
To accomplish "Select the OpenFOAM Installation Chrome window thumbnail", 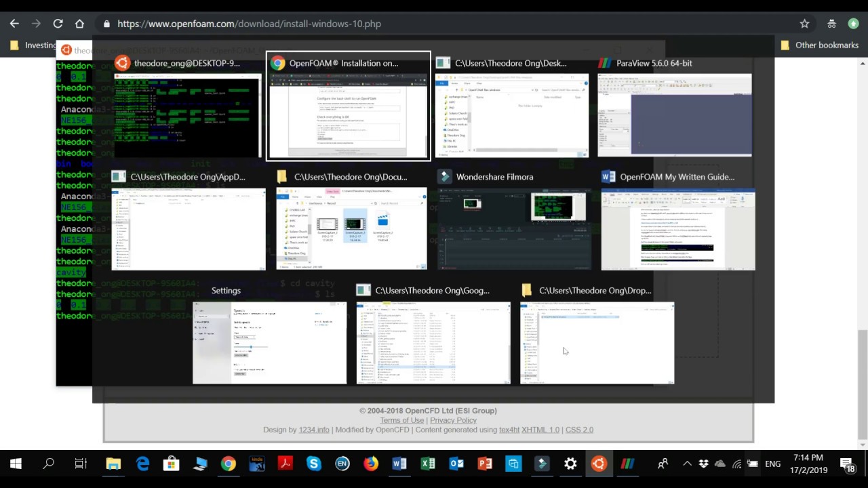I will point(348,116).
